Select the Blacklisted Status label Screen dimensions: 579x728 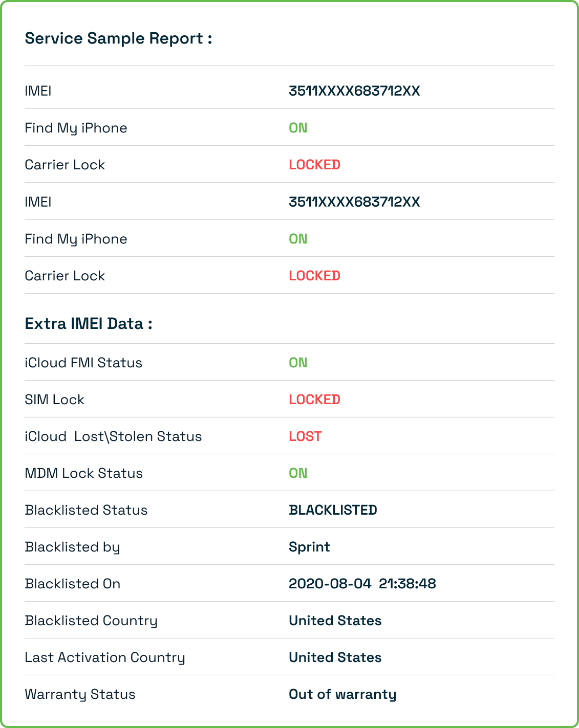(86, 510)
